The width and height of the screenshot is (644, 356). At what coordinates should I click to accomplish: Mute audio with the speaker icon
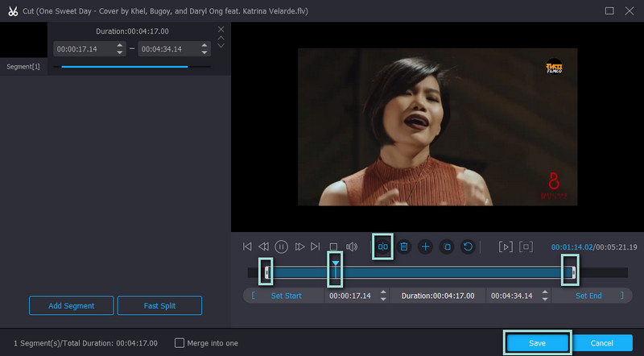352,246
